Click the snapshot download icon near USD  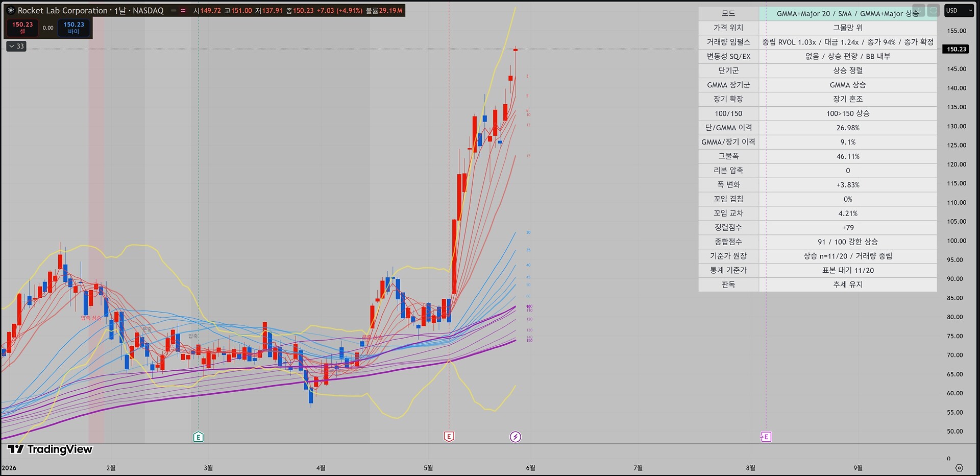tap(918, 10)
